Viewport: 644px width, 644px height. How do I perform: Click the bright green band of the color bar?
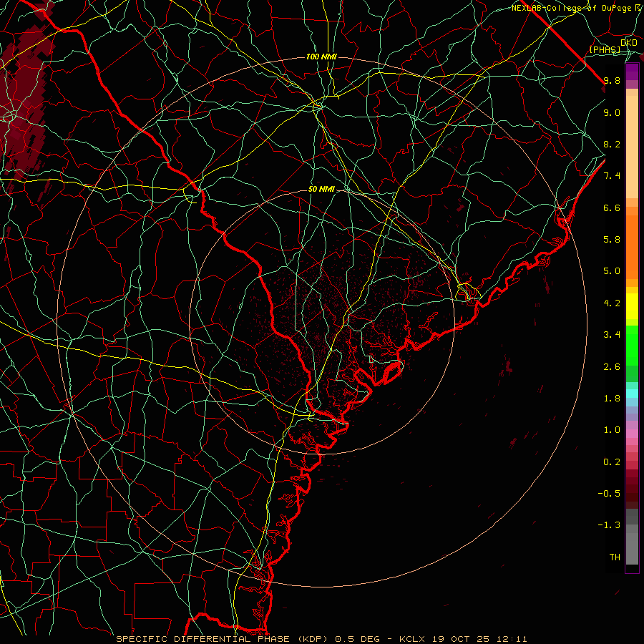coord(632,346)
